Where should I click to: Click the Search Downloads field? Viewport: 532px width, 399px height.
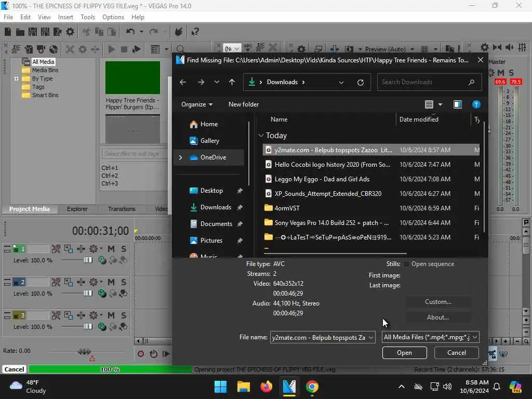coord(429,82)
